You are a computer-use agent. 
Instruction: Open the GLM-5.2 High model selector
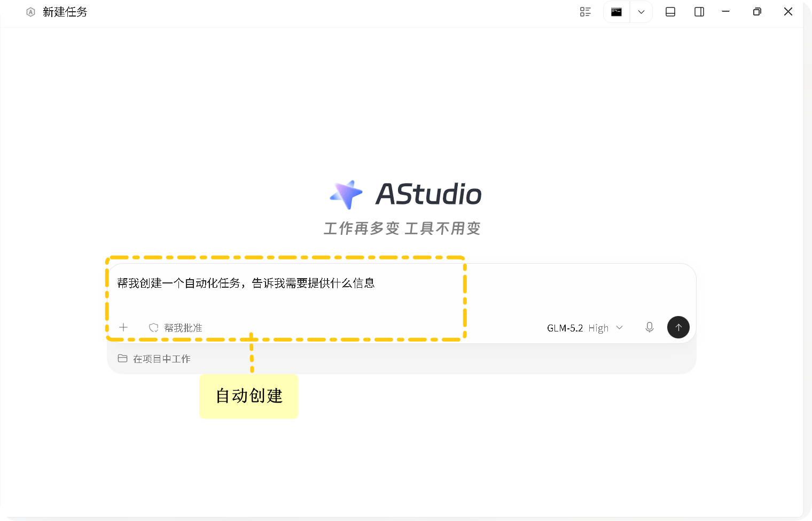coord(585,328)
